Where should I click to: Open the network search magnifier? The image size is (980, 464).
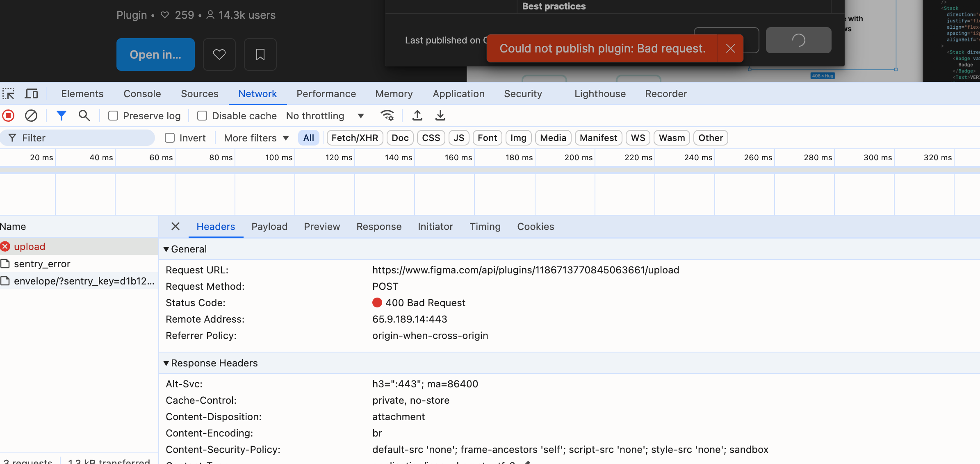coord(84,116)
